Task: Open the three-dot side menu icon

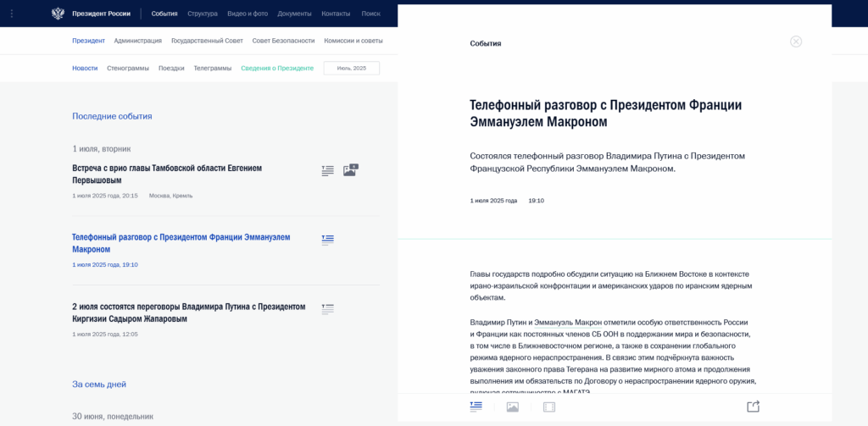Action: (12, 14)
